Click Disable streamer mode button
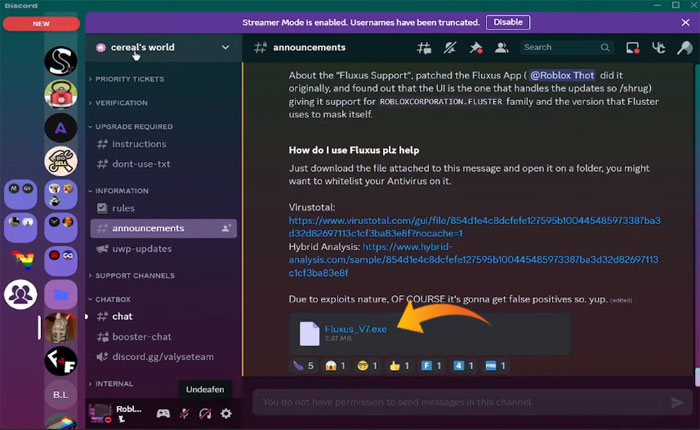This screenshot has width=700, height=430. (508, 22)
